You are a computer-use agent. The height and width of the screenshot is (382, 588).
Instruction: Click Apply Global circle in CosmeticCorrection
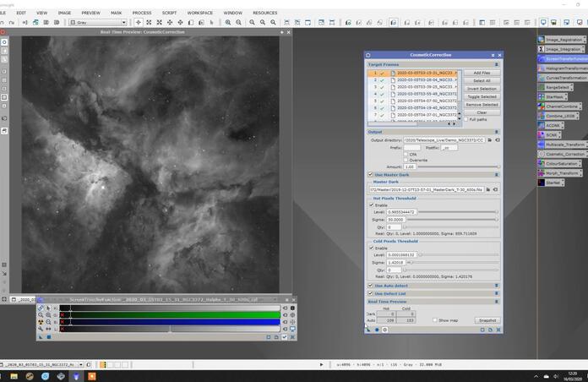[377, 330]
